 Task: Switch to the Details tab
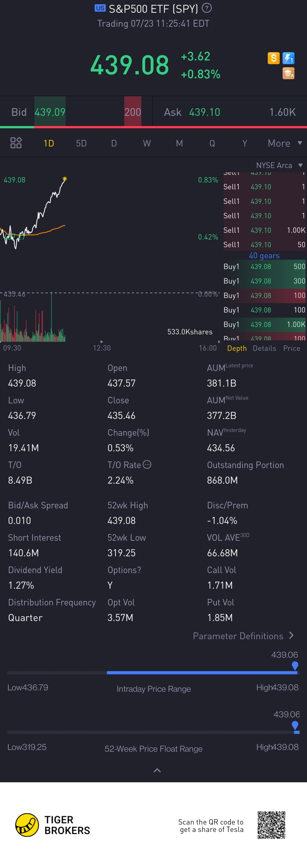[x=264, y=348]
